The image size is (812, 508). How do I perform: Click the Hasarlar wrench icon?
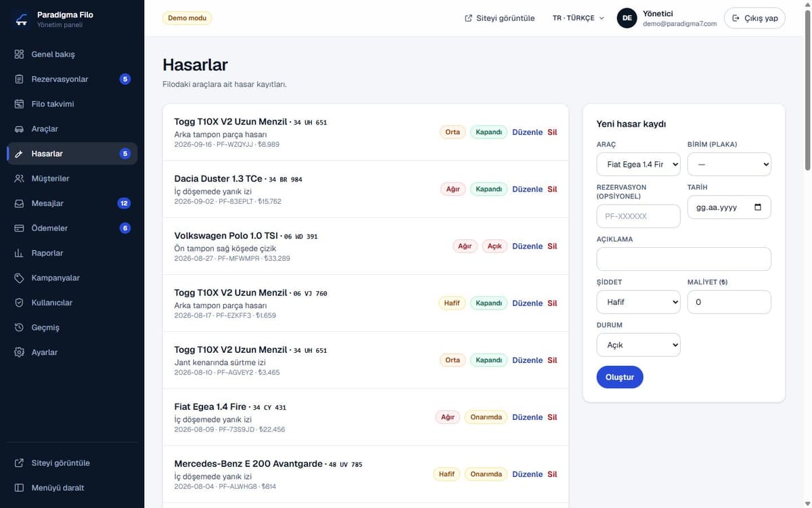(x=19, y=154)
